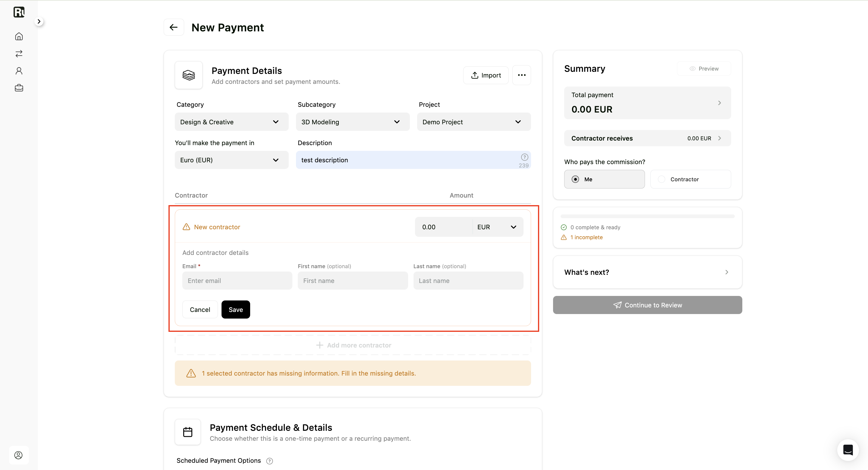Select Contractor to pay the commission
This screenshot has height=470, width=868.
pos(690,179)
